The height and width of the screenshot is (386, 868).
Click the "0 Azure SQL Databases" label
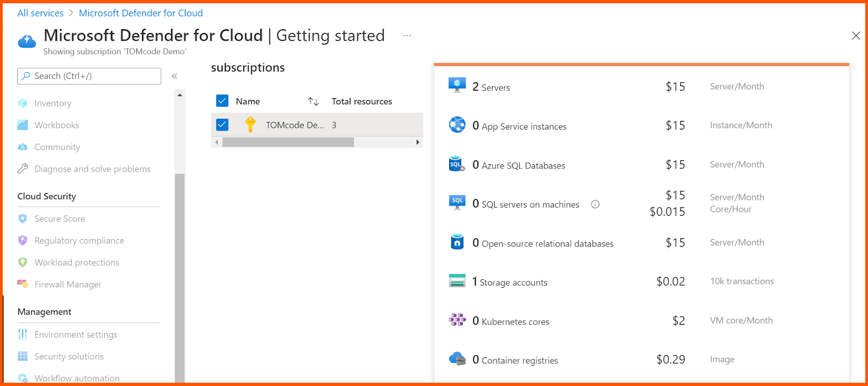(519, 165)
